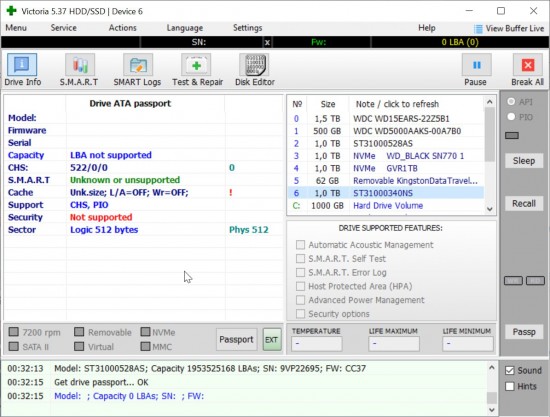Click the Pause icon button

click(476, 65)
